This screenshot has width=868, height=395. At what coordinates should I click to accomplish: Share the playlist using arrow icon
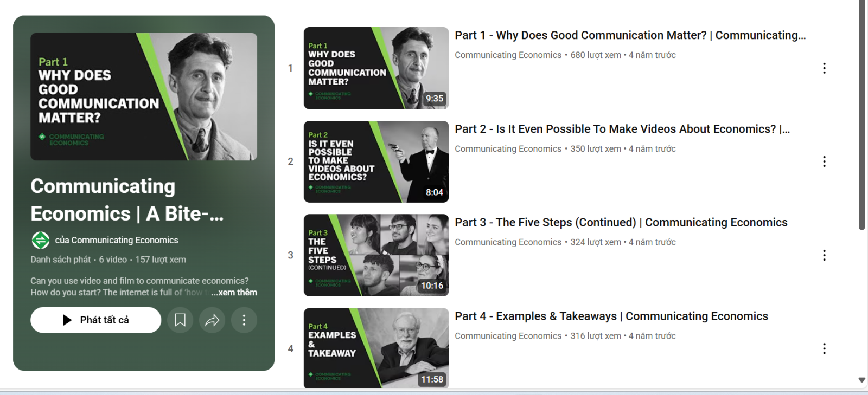click(212, 320)
